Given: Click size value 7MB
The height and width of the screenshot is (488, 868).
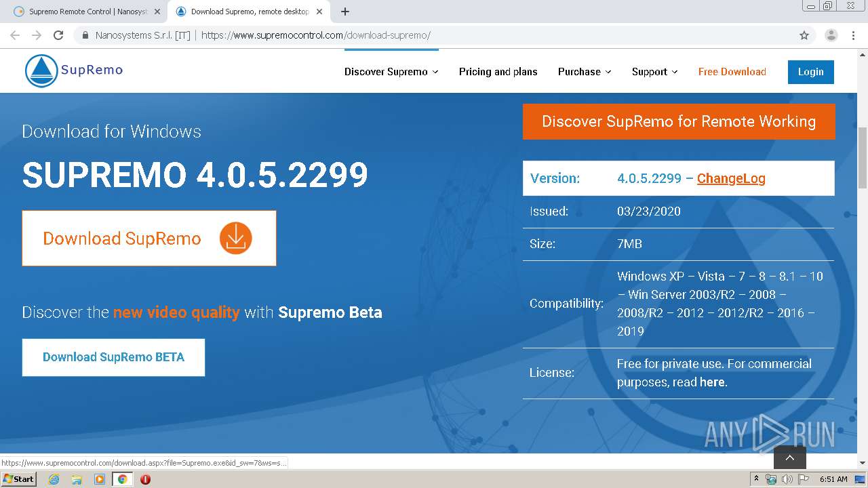Looking at the screenshot, I should click(629, 244).
